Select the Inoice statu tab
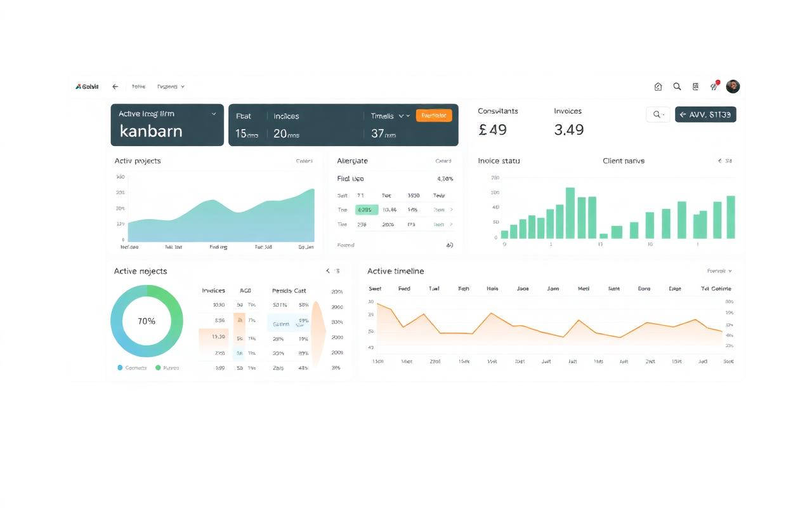This screenshot has height=508, width=812. (x=499, y=161)
